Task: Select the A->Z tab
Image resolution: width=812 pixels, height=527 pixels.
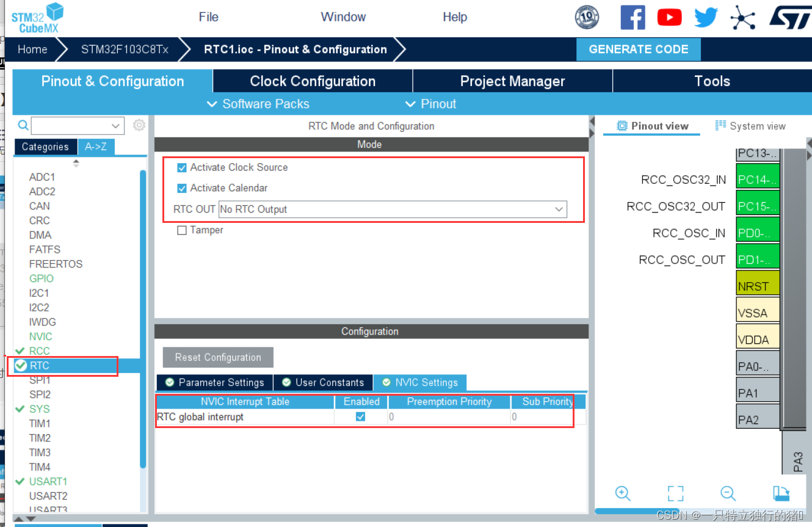Action: (96, 147)
